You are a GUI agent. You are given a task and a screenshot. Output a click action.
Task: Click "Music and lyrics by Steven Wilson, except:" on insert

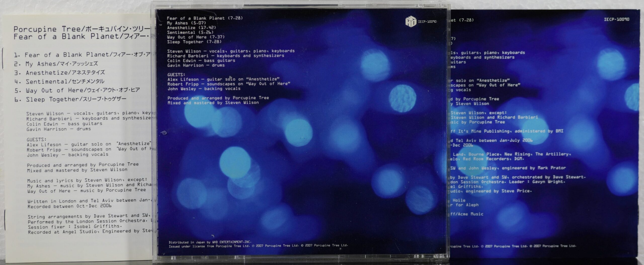point(87,180)
